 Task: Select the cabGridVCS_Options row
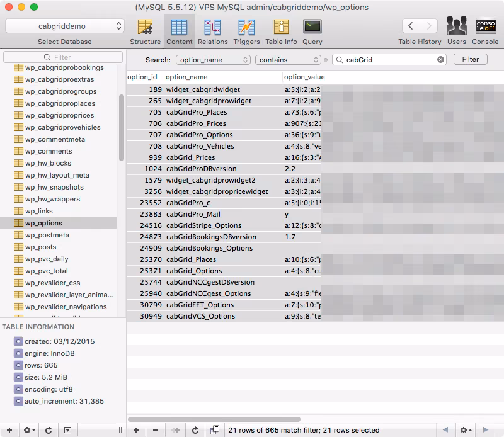[315, 316]
